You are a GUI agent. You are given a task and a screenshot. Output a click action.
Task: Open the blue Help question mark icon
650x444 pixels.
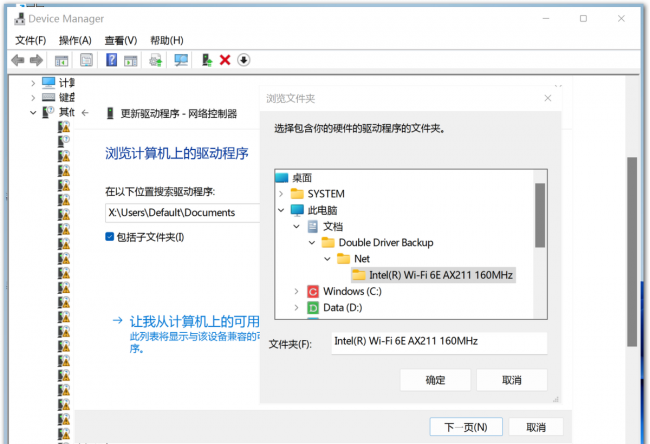(111, 60)
